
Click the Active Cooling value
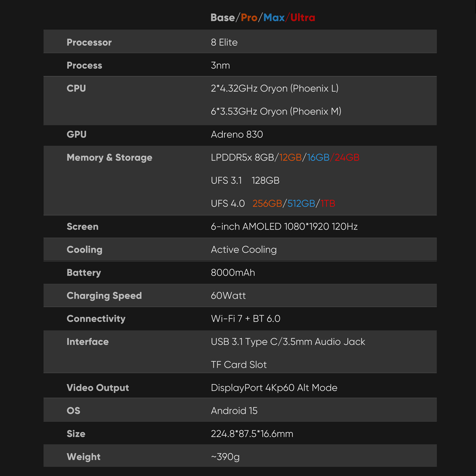244,250
